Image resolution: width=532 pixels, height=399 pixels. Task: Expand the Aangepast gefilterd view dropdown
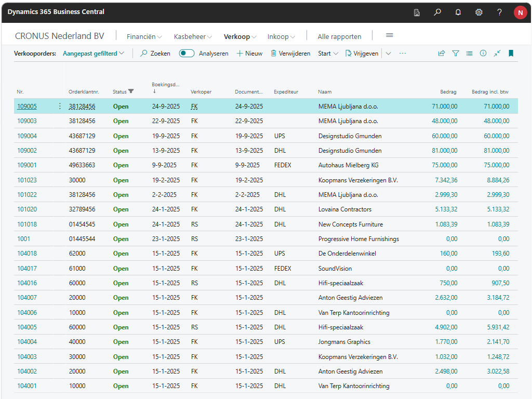coord(94,53)
